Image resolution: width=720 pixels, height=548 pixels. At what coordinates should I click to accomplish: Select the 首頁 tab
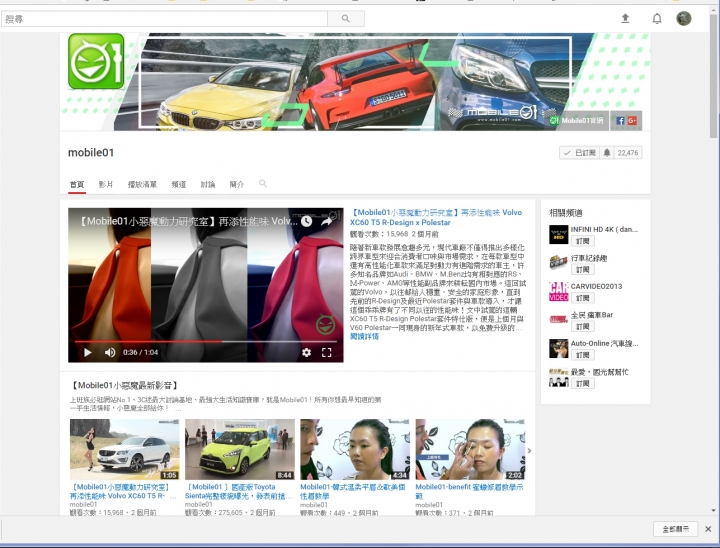click(x=77, y=184)
